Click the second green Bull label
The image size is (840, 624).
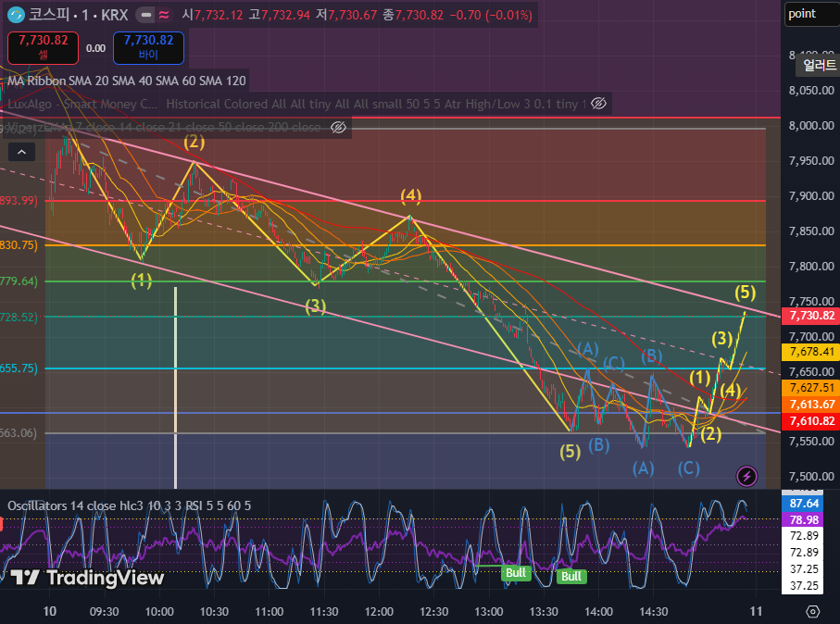(x=571, y=576)
